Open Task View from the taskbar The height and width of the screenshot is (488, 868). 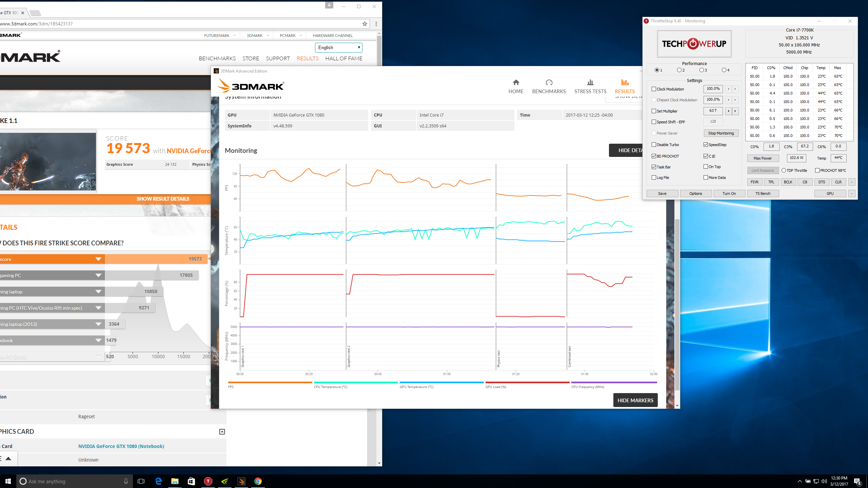click(141, 481)
